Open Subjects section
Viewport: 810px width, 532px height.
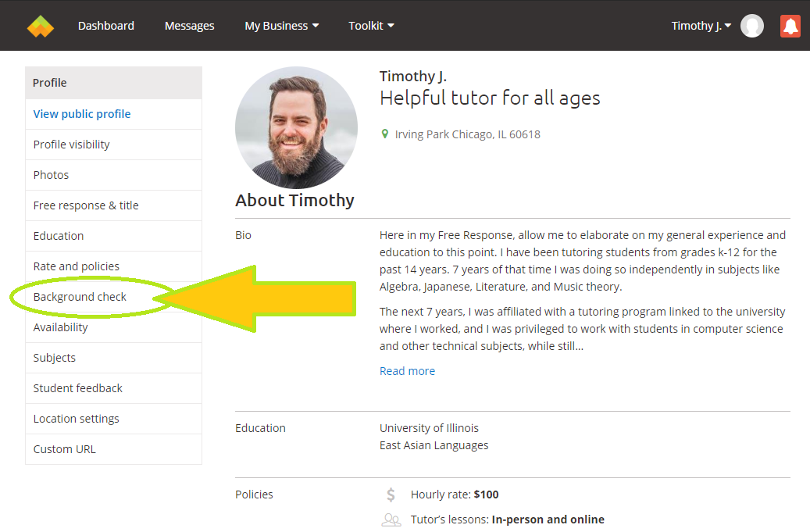coord(113,358)
